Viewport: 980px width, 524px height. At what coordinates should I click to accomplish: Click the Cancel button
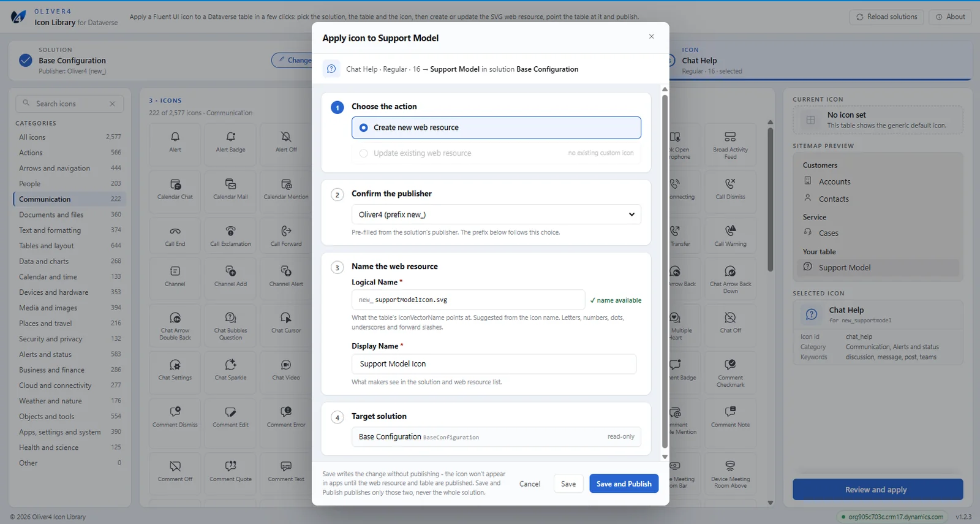click(530, 484)
